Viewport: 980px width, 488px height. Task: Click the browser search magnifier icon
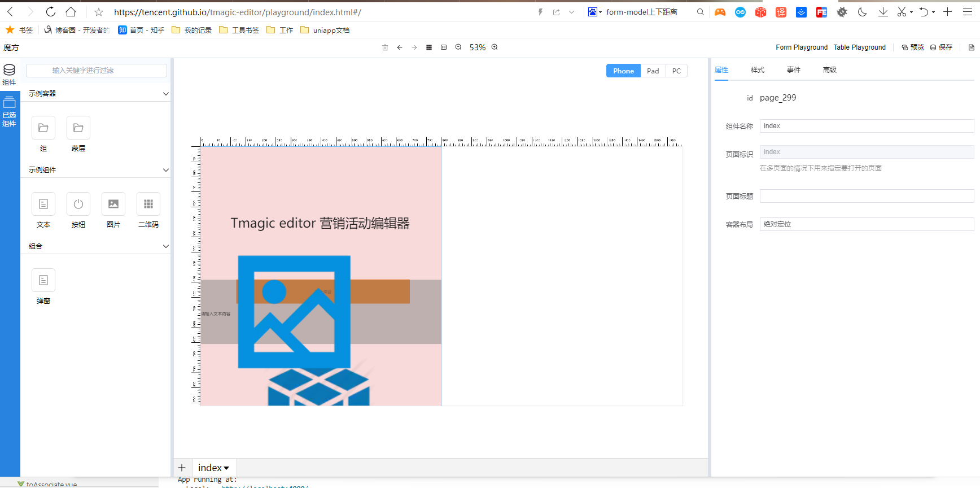click(x=701, y=12)
